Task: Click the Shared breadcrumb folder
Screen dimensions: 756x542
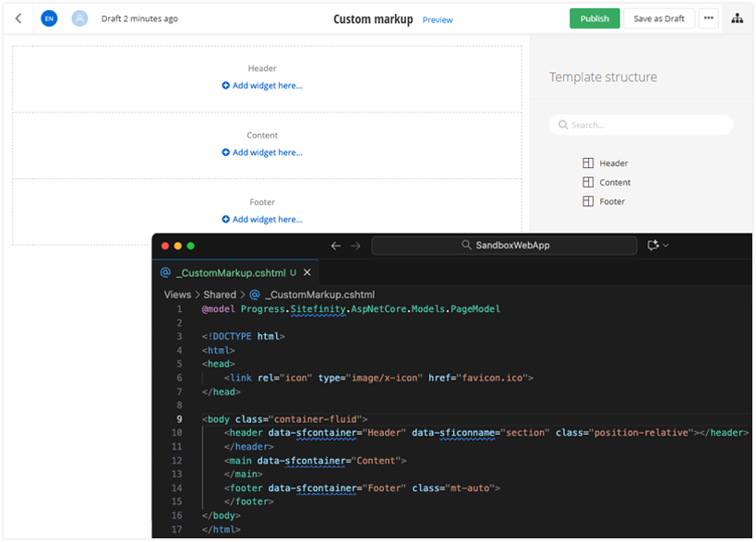Action: [x=220, y=295]
